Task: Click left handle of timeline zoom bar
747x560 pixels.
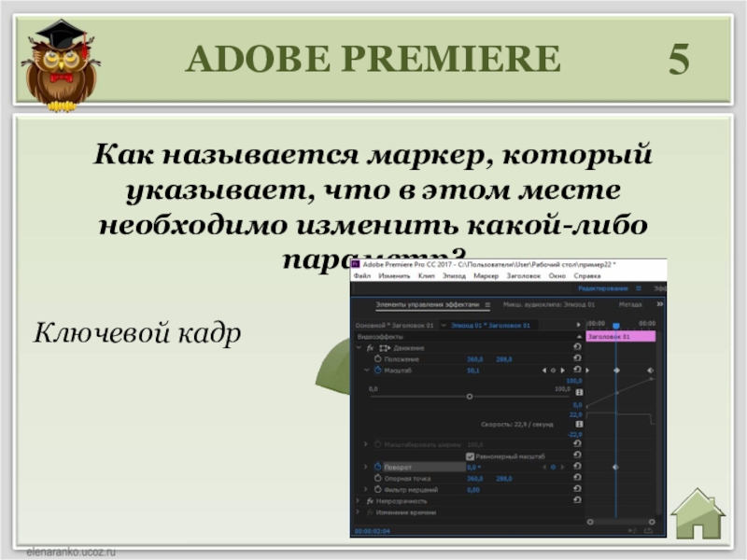Action: (590, 522)
